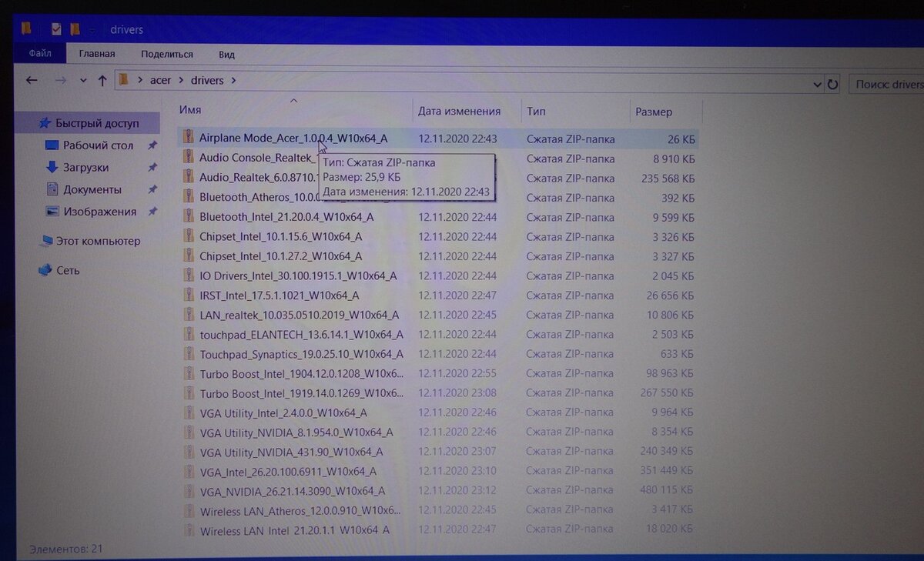Go up one folder level arrow
Screen dimensions: 924x561
click(102, 80)
